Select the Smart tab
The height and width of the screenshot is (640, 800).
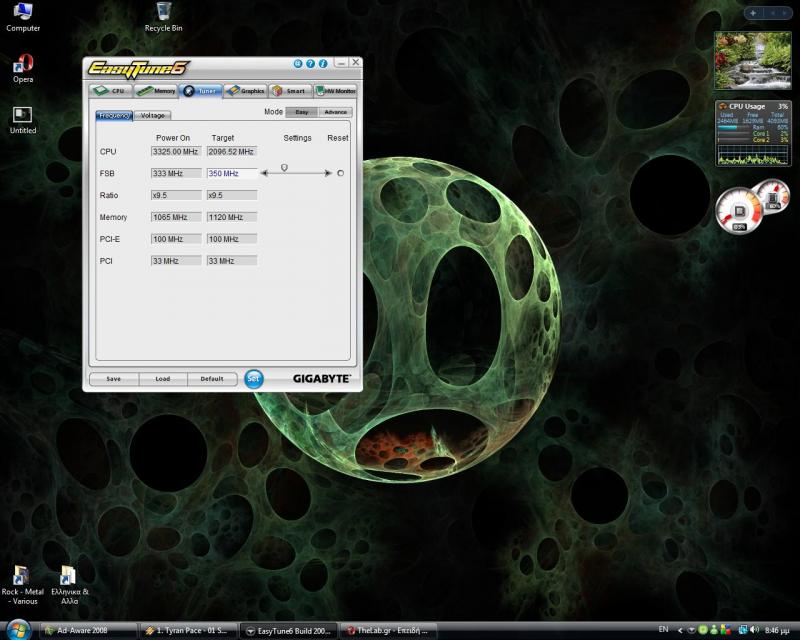pyautogui.click(x=290, y=91)
